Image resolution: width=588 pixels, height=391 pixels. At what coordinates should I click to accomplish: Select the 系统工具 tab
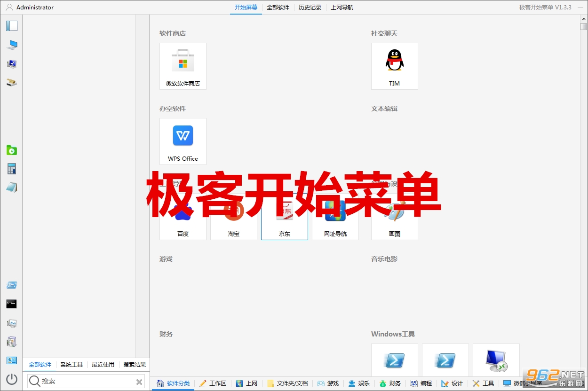coord(72,364)
